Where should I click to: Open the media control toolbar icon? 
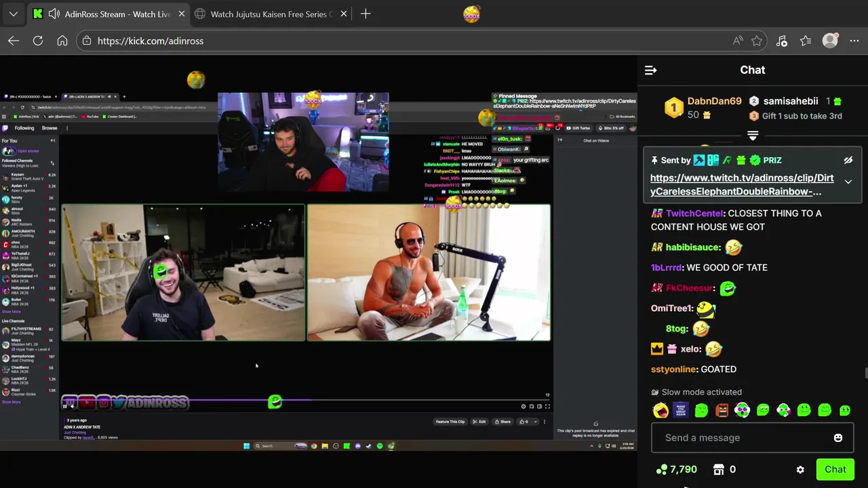point(781,41)
